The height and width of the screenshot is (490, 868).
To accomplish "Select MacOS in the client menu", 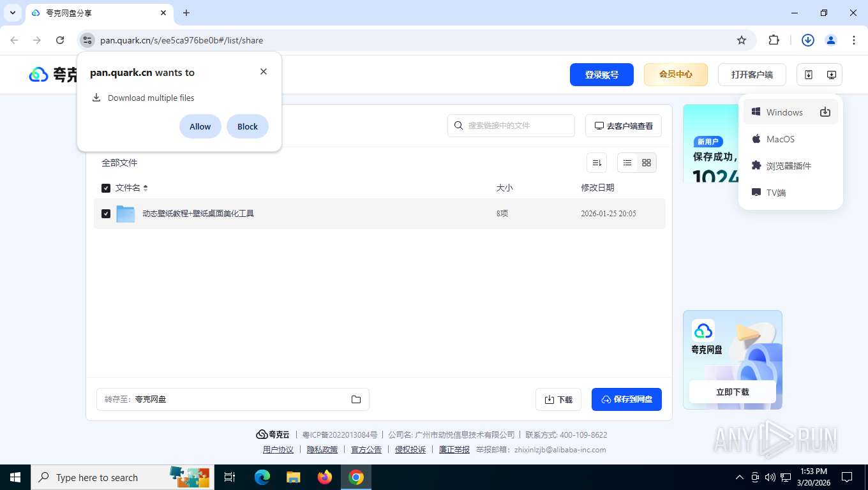I will (x=791, y=139).
